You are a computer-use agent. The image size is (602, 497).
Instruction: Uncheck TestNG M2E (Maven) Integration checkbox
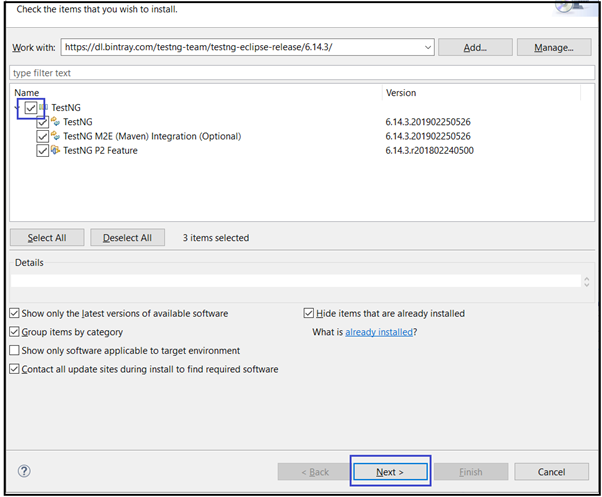[x=42, y=136]
